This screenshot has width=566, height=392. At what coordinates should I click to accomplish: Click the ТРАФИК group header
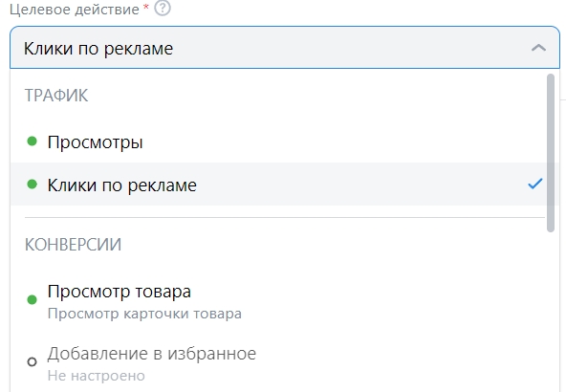pyautogui.click(x=56, y=96)
